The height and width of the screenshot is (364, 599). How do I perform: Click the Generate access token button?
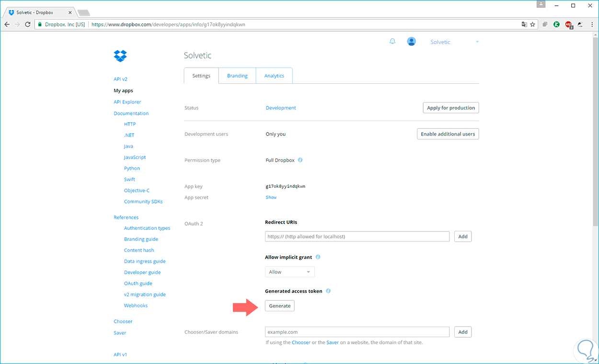280,306
